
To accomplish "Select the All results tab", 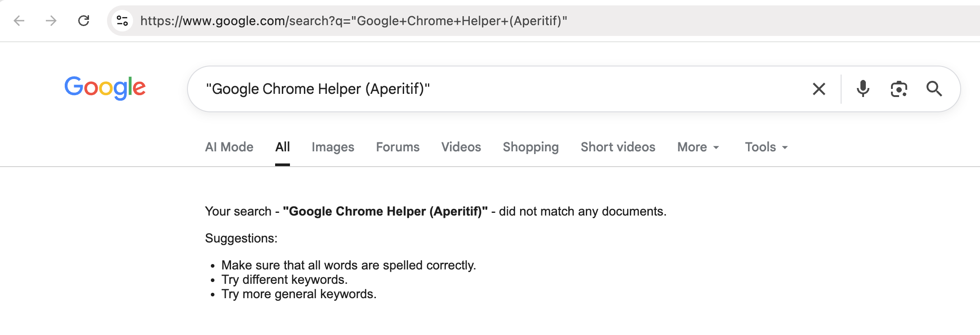I will pos(282,147).
